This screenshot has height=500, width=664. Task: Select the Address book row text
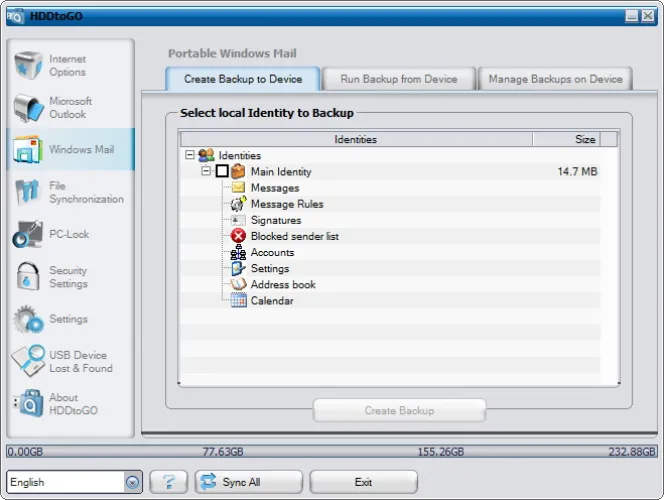click(283, 285)
